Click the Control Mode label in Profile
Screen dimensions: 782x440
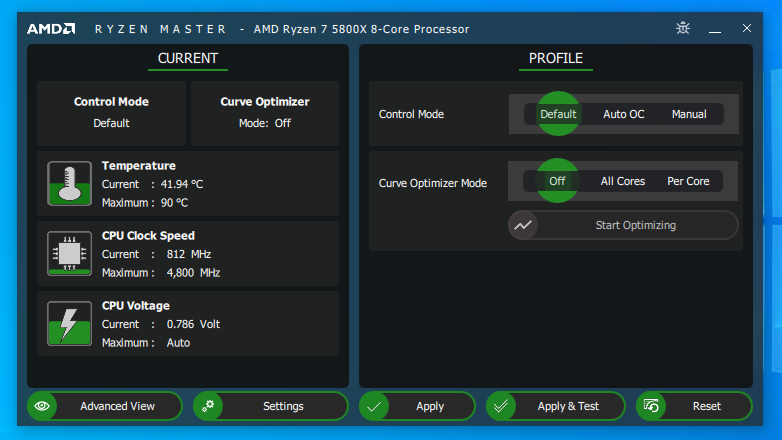(411, 114)
